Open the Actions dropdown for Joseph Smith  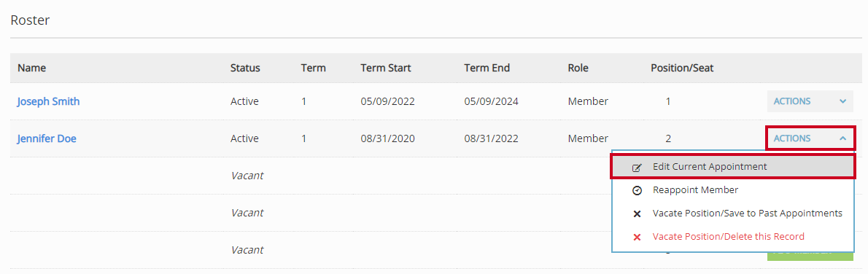tap(810, 101)
